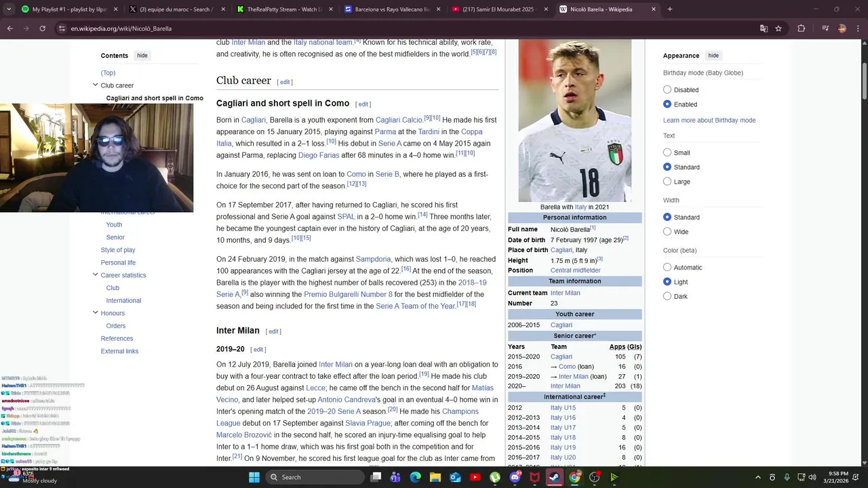Switch to Barcelona vs Rayo Vallecano tab
868x488 pixels.
(x=392, y=9)
